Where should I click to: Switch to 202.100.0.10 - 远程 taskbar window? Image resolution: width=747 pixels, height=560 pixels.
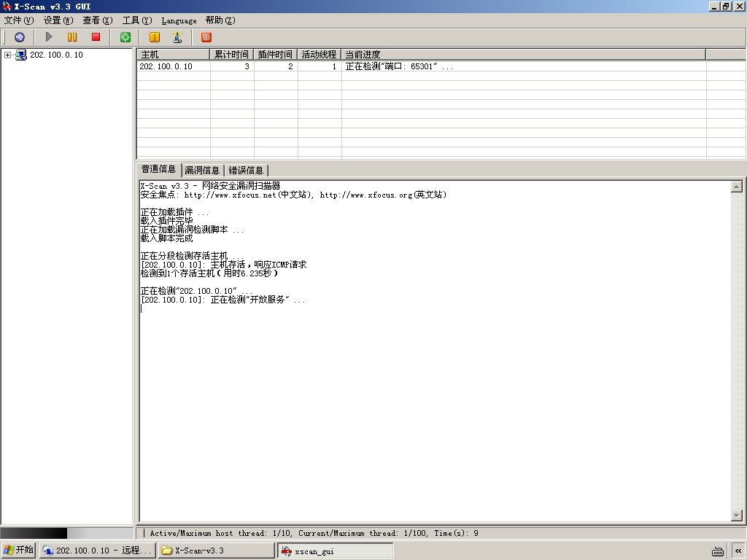click(97, 551)
